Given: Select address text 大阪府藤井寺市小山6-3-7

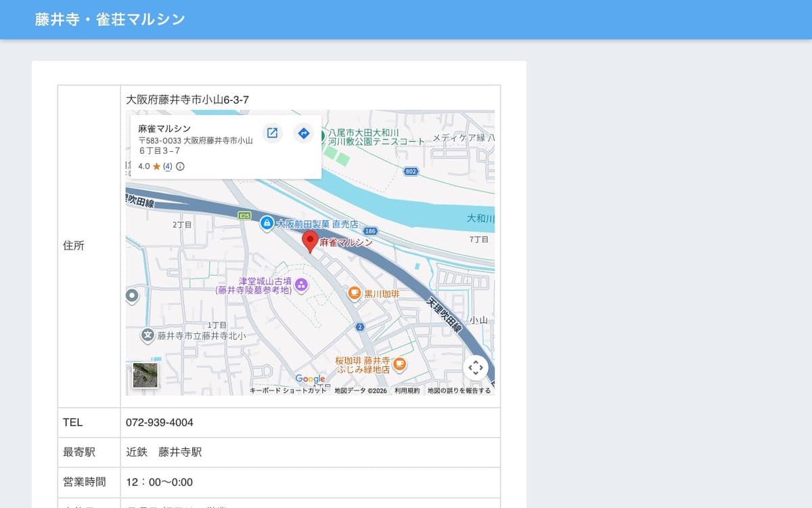Looking at the screenshot, I should point(187,100).
